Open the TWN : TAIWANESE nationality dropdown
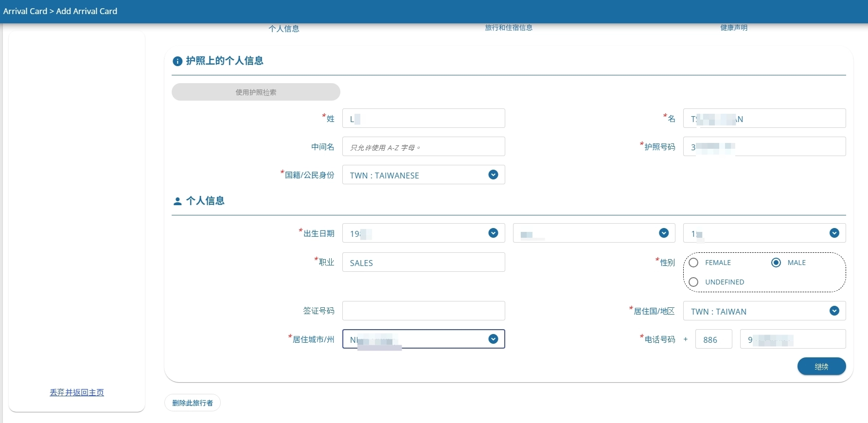Image resolution: width=868 pixels, height=423 pixels. pos(418,175)
